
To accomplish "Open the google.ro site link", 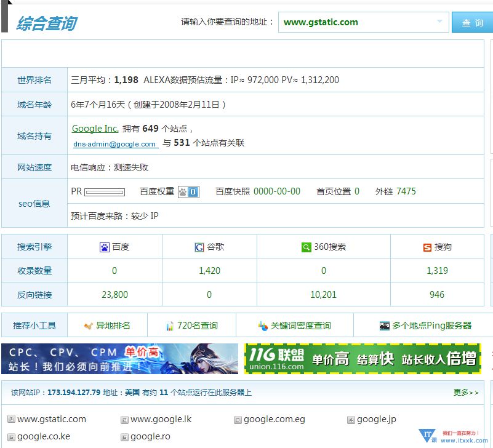I will coord(150,436).
